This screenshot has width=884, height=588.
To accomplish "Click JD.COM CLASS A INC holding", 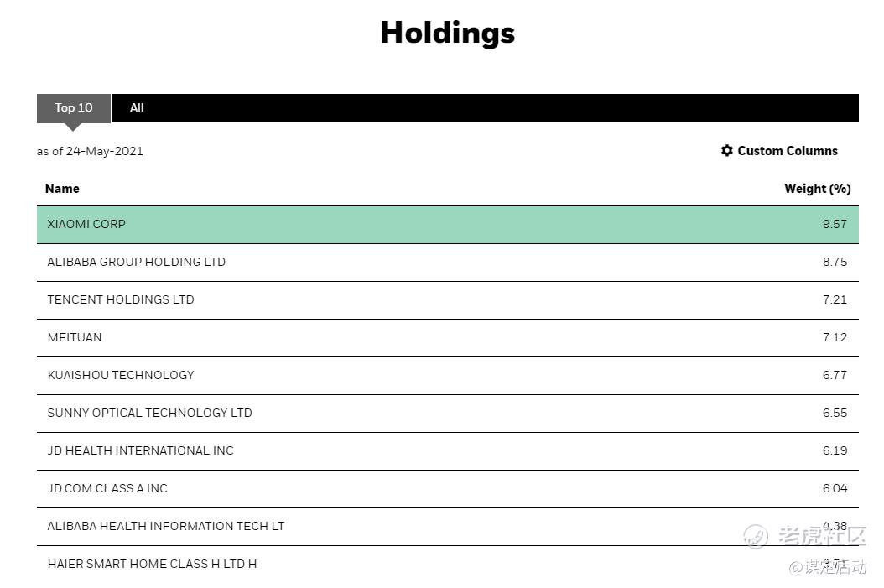I will pyautogui.click(x=107, y=488).
